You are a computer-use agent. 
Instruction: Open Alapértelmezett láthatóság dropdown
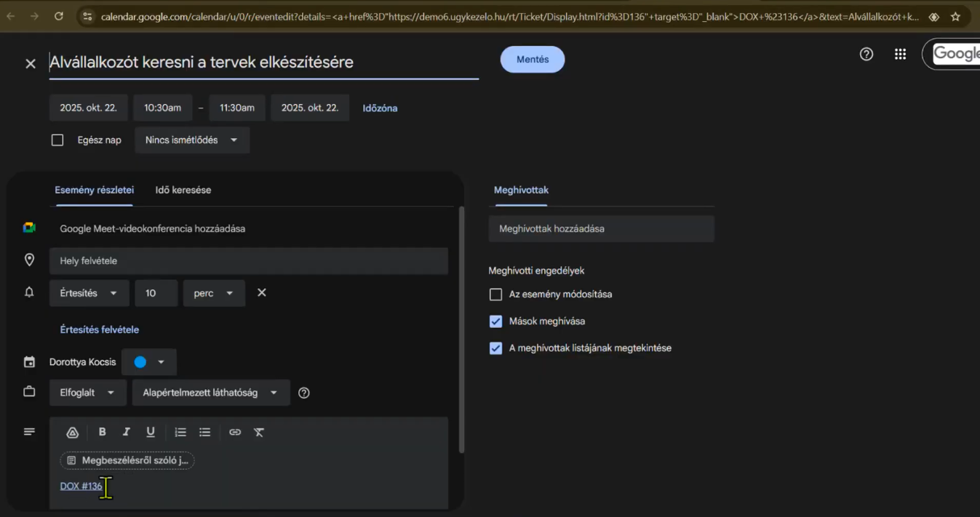tap(210, 393)
